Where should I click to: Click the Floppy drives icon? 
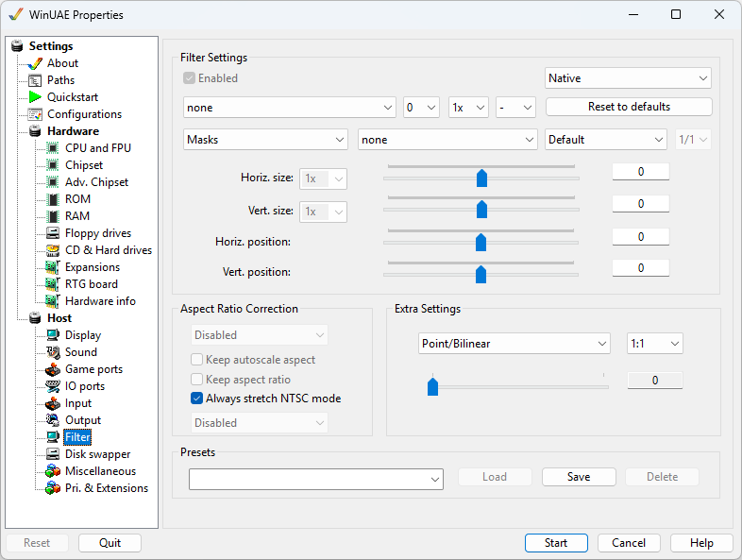[53, 233]
